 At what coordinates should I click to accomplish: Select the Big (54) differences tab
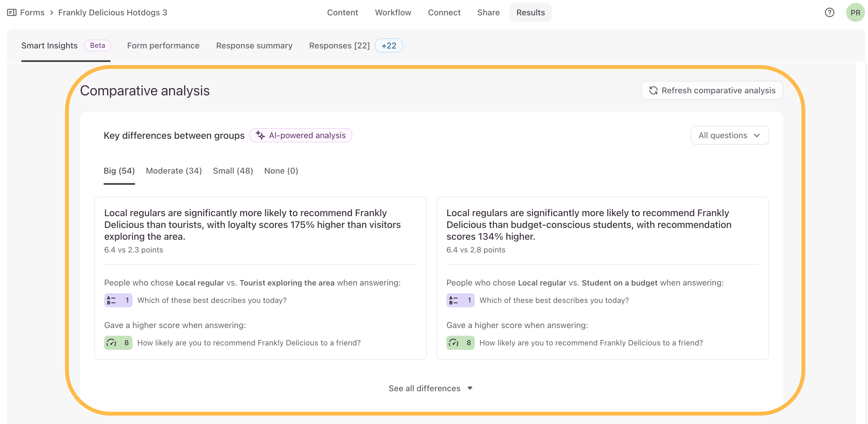point(119,171)
